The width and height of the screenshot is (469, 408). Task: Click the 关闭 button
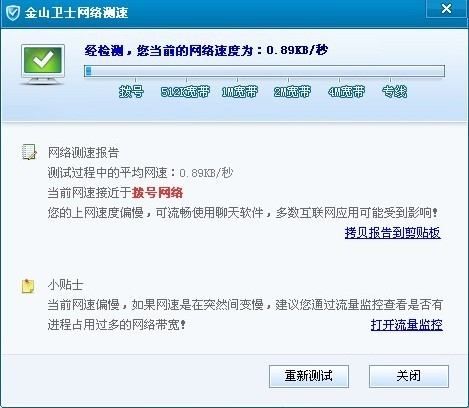tap(409, 376)
